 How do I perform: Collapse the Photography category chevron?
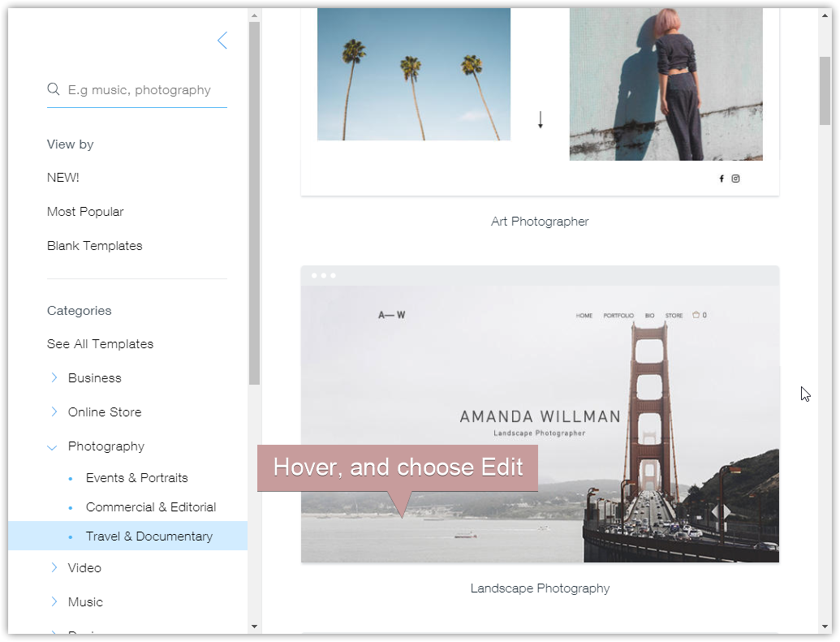(x=52, y=447)
